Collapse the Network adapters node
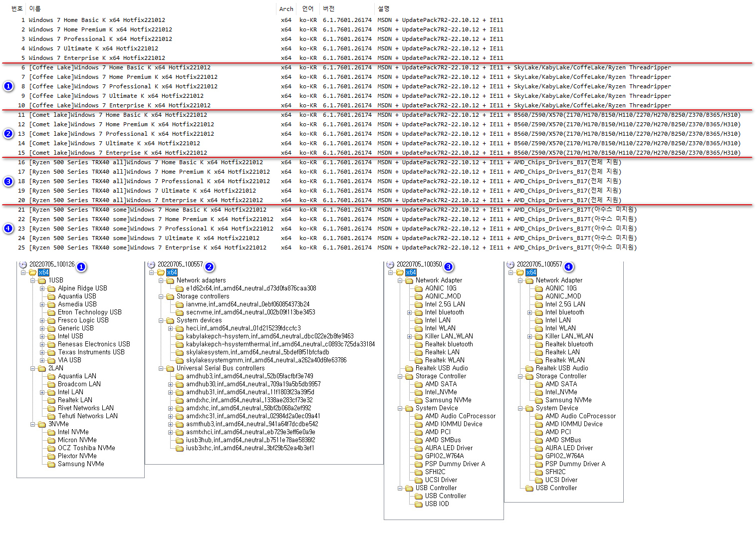The width and height of the screenshot is (756, 535). (x=161, y=280)
